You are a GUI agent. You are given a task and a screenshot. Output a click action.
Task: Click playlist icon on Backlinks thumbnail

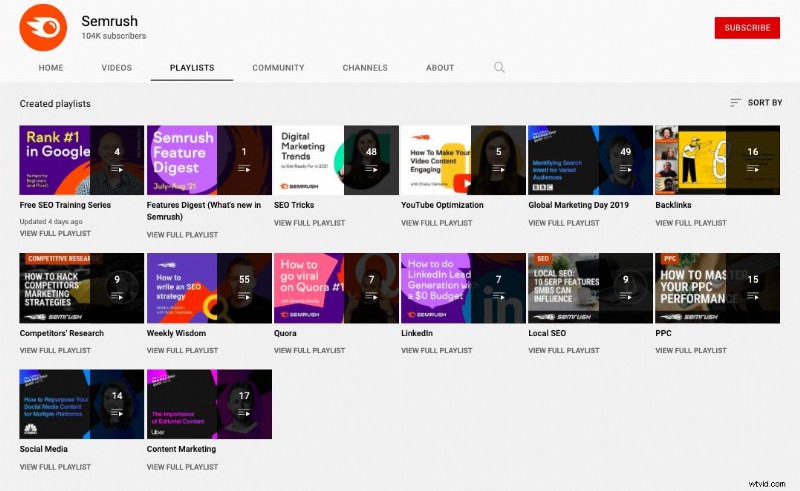(x=753, y=168)
